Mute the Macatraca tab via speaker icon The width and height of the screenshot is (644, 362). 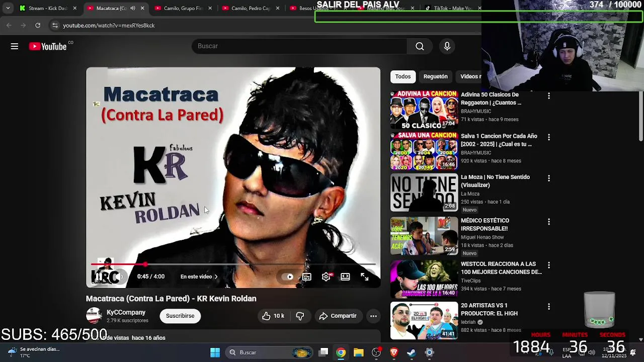pos(133,8)
